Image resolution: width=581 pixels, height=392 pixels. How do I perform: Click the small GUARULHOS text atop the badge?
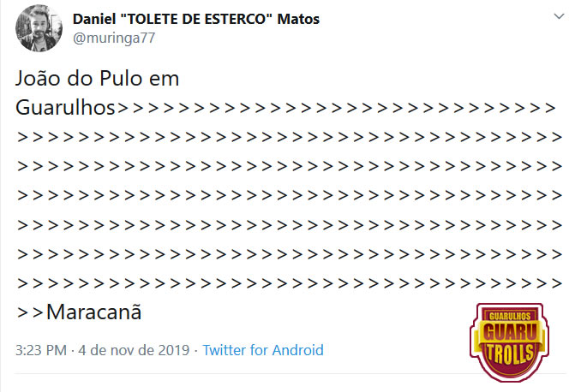[x=510, y=316]
